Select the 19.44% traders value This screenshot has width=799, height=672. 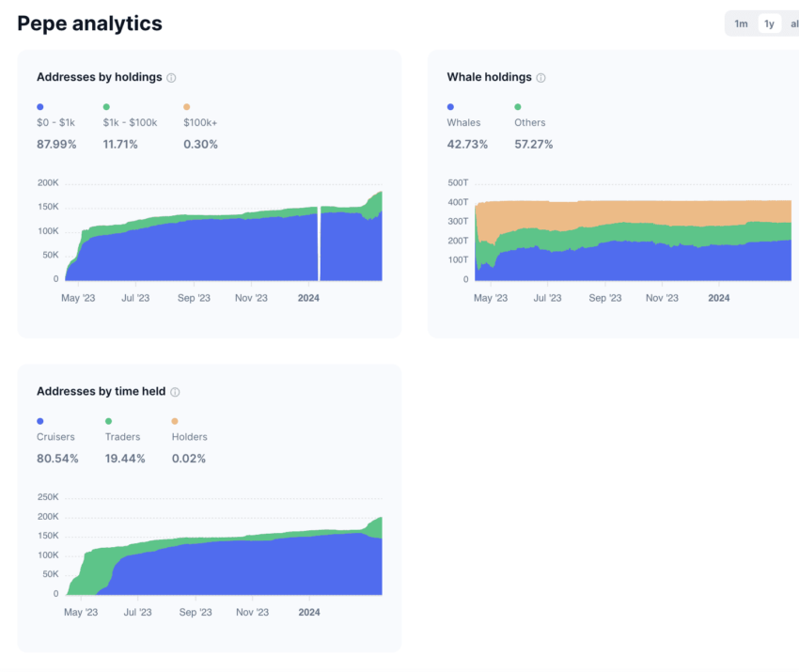(125, 459)
